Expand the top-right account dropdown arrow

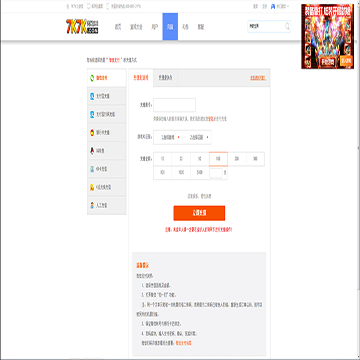[288, 6]
